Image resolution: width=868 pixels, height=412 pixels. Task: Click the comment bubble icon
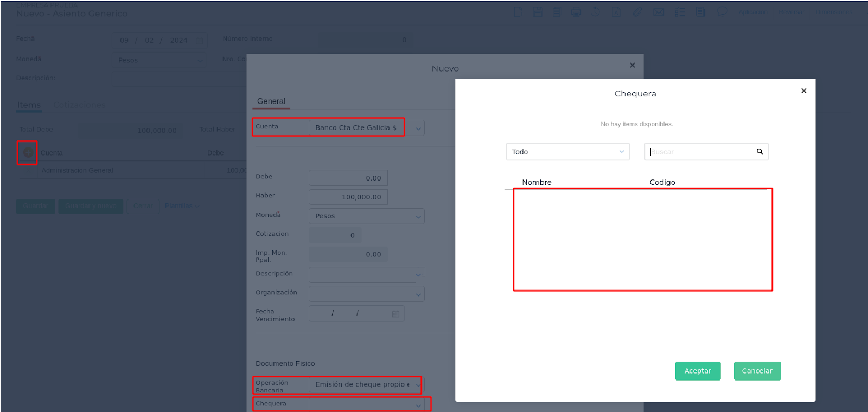pyautogui.click(x=722, y=12)
